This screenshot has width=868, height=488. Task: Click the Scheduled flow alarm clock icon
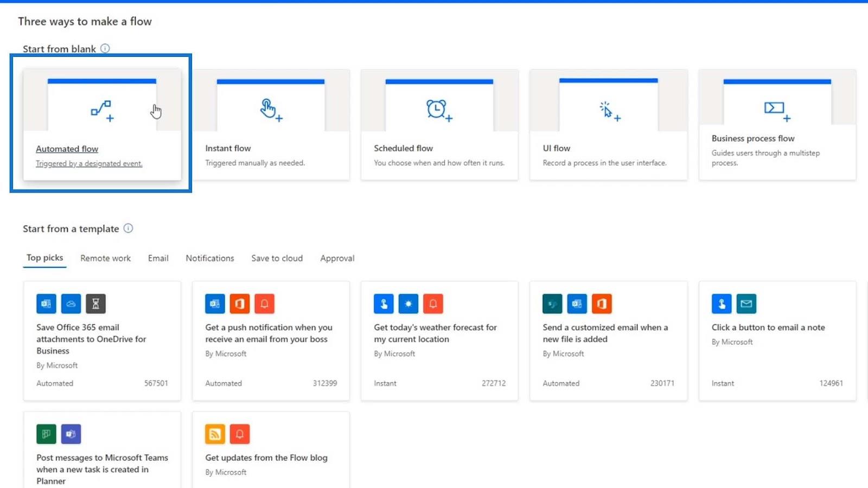[x=439, y=110]
